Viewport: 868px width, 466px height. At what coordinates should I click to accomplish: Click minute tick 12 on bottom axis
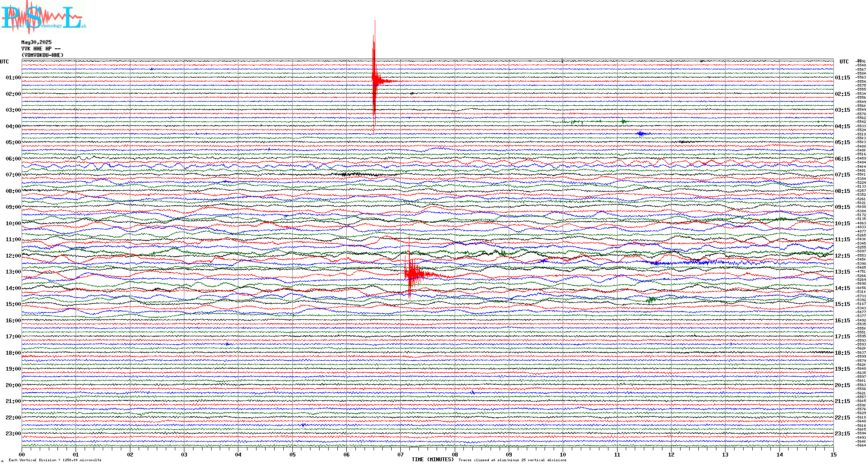pyautogui.click(x=671, y=454)
